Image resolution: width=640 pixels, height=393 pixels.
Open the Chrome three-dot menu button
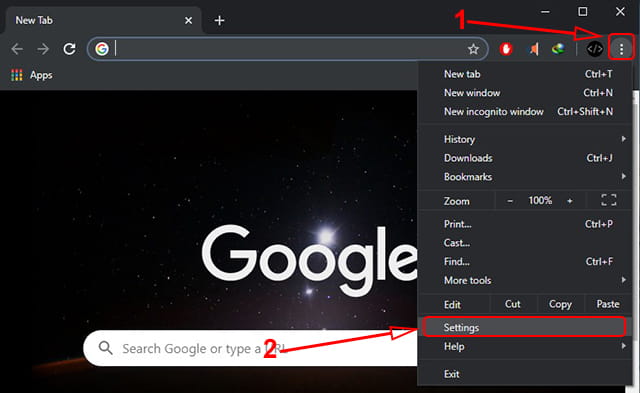[x=621, y=49]
